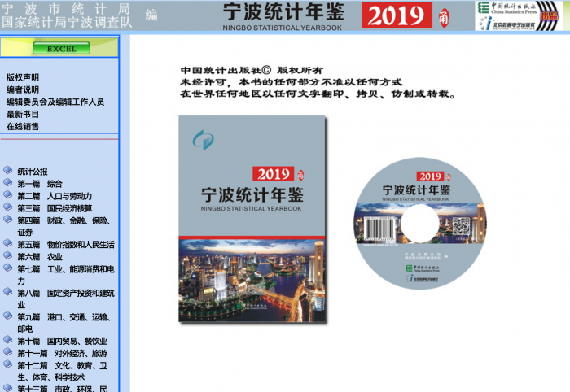The height and width of the screenshot is (392, 570).
Task: Click the bullet icon beside 第一篇 综合
Action: pos(8,183)
